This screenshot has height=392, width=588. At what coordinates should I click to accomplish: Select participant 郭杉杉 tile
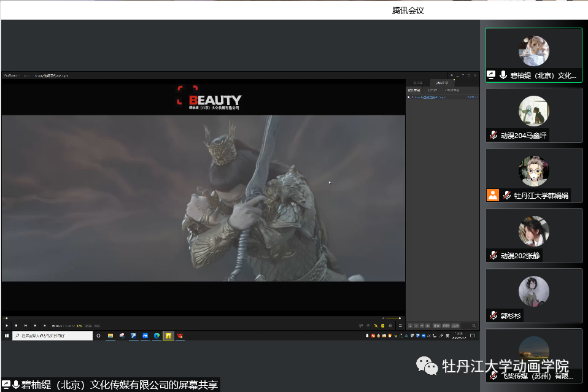533,295
